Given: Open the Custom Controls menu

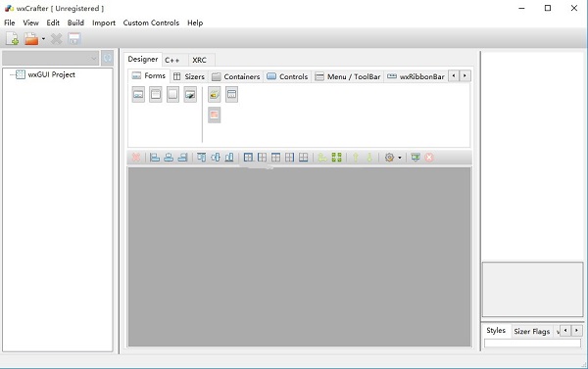Looking at the screenshot, I should pos(151,23).
